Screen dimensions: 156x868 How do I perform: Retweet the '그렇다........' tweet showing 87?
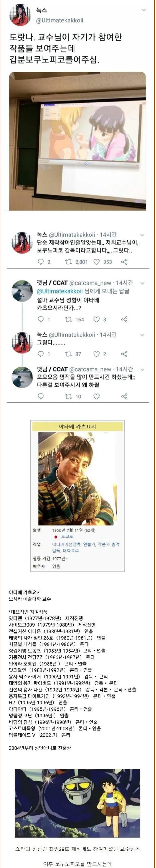point(69,354)
